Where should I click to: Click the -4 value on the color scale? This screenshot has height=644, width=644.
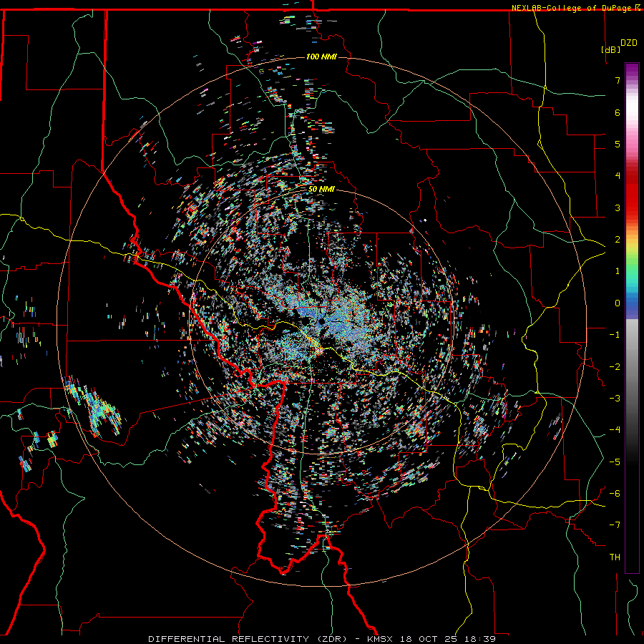click(x=615, y=430)
